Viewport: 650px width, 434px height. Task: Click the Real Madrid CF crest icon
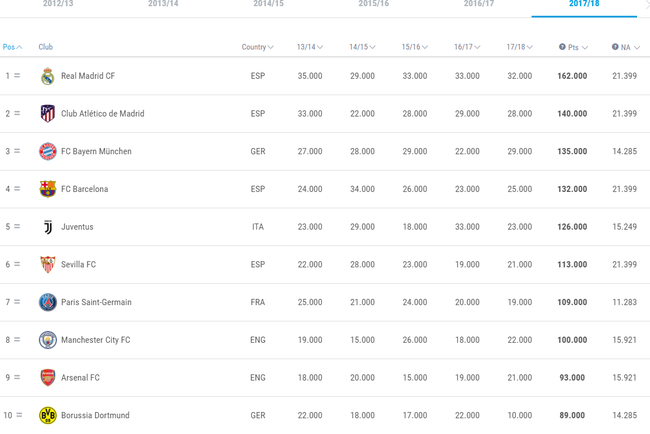(48, 76)
